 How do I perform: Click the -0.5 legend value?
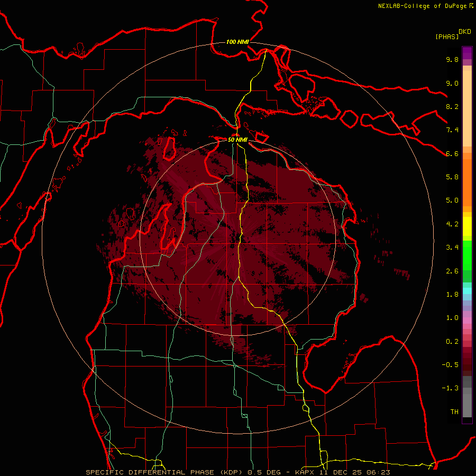point(450,365)
